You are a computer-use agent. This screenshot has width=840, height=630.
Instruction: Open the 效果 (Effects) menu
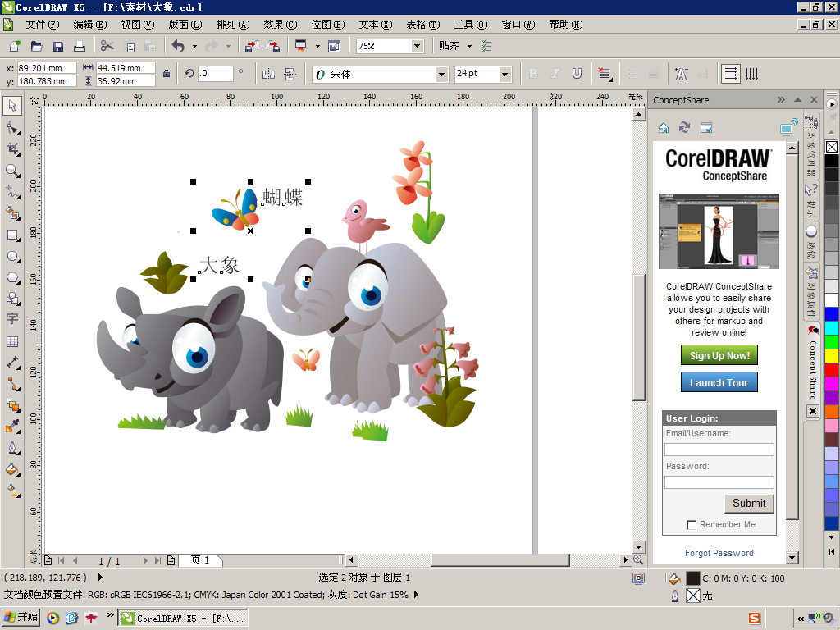coord(280,25)
